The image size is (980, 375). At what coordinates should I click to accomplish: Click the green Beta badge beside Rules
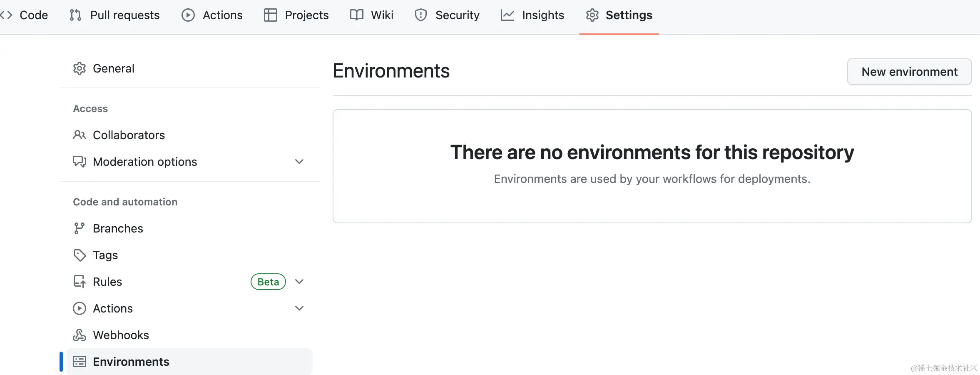(268, 282)
